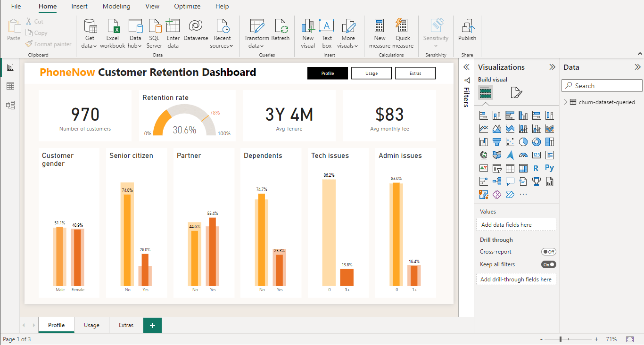
Task: Click the Extras button on dashboard
Action: coord(415,73)
